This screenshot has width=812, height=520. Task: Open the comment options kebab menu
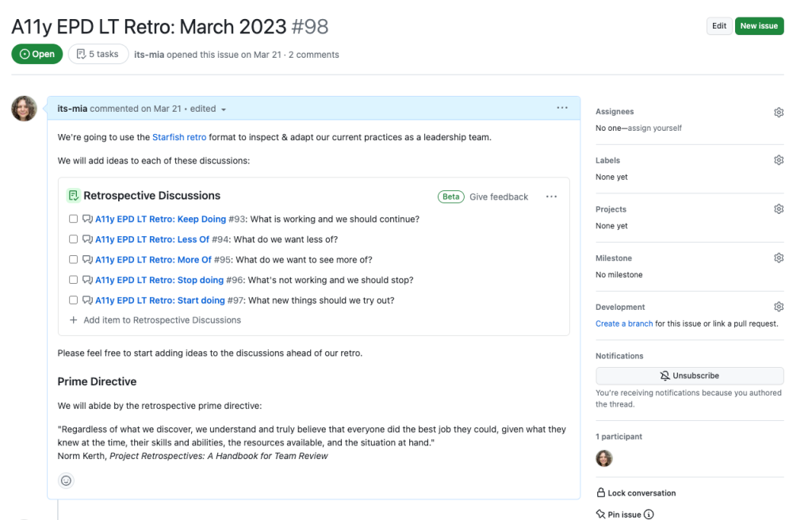point(561,107)
